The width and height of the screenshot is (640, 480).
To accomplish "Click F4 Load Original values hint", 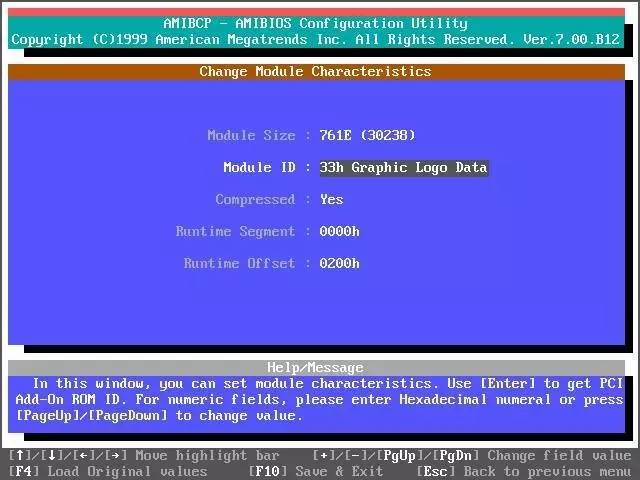I will [107, 471].
